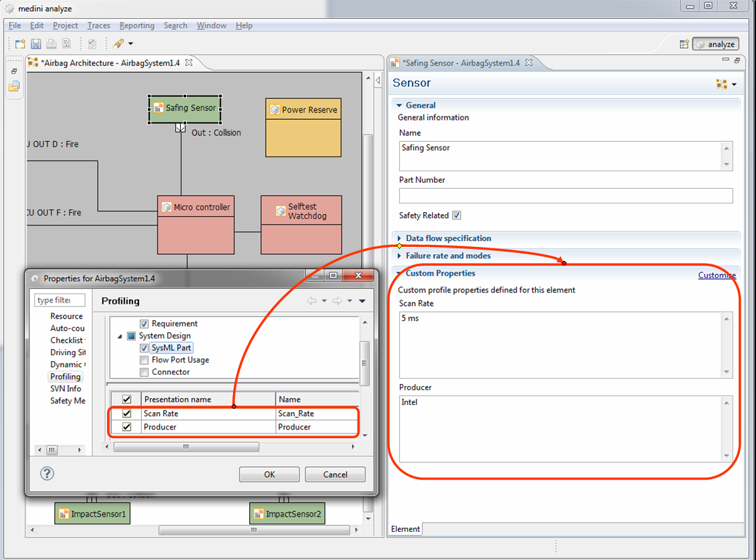Click OK in the Properties dialog
Image resolution: width=756 pixels, height=560 pixels.
point(269,474)
